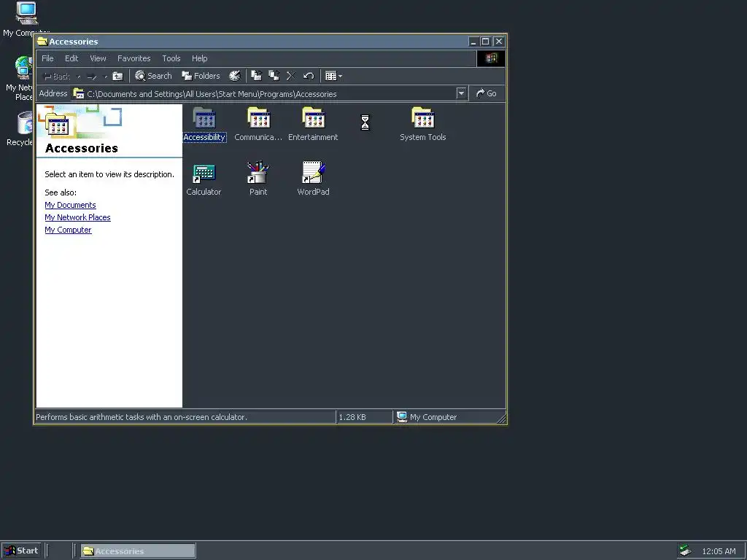Screen dimensions: 747x560
Task: Minimize the Accessories window
Action: click(x=473, y=42)
